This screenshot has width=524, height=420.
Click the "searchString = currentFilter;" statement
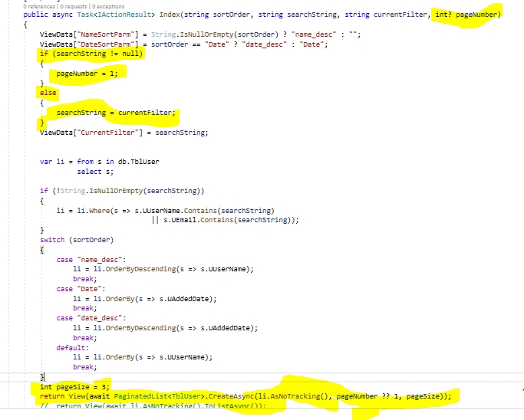pos(116,113)
